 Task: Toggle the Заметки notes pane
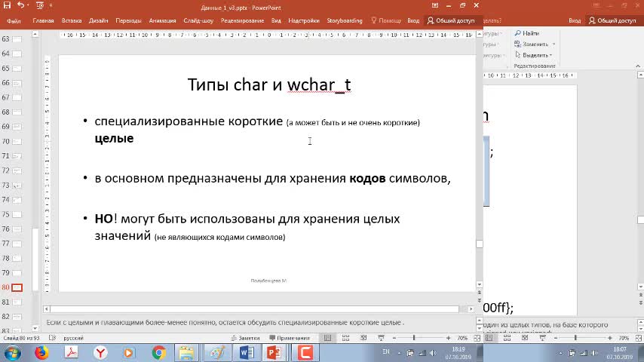[x=245, y=338]
